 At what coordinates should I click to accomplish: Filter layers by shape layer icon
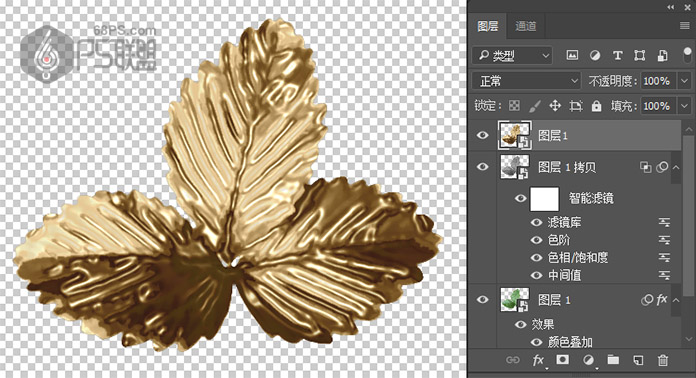coord(640,55)
